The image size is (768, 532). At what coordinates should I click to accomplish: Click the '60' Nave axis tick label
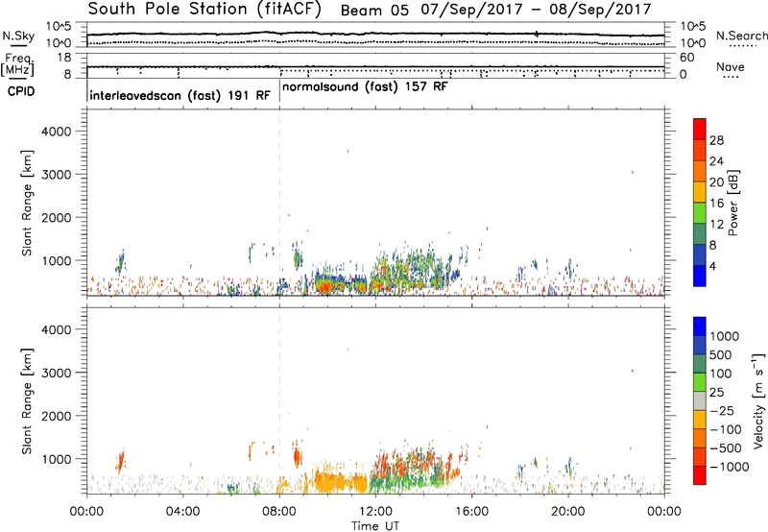tap(687, 58)
